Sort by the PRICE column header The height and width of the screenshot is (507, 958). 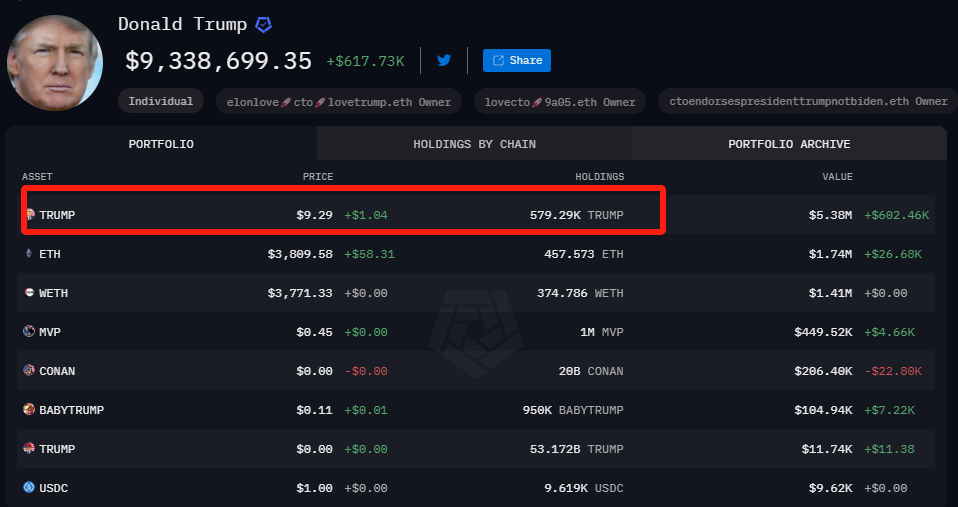[318, 177]
